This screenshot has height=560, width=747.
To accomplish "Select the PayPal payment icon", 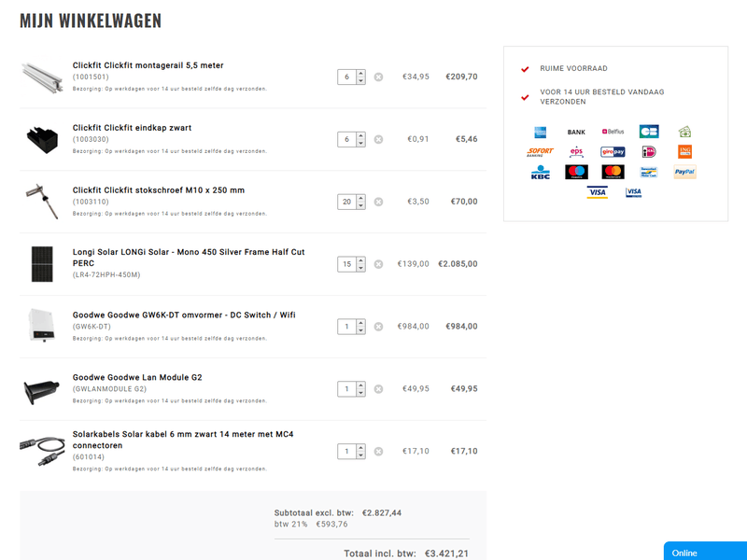I will tap(684, 173).
